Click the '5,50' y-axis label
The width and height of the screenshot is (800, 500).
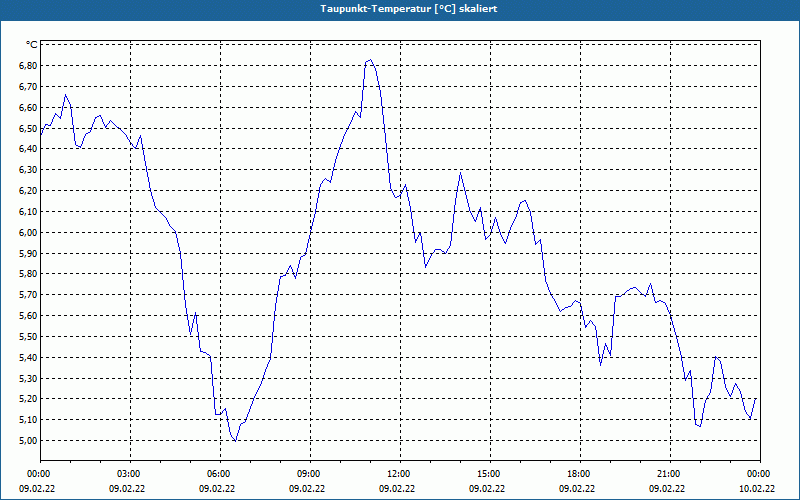click(x=28, y=337)
